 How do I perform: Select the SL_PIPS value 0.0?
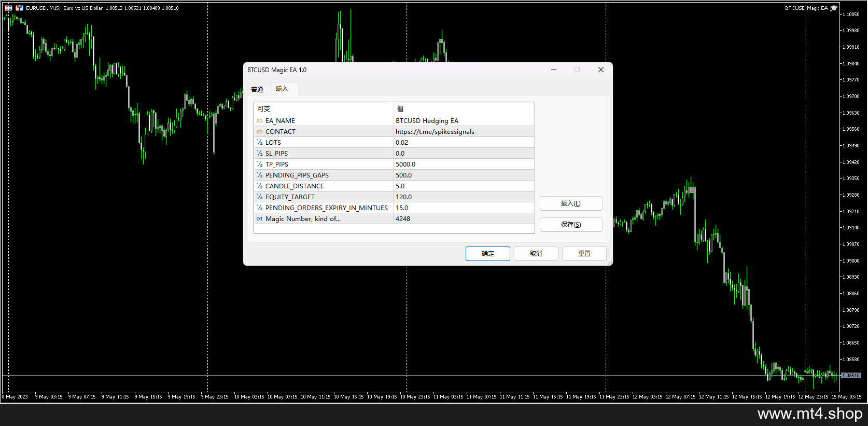tap(400, 154)
